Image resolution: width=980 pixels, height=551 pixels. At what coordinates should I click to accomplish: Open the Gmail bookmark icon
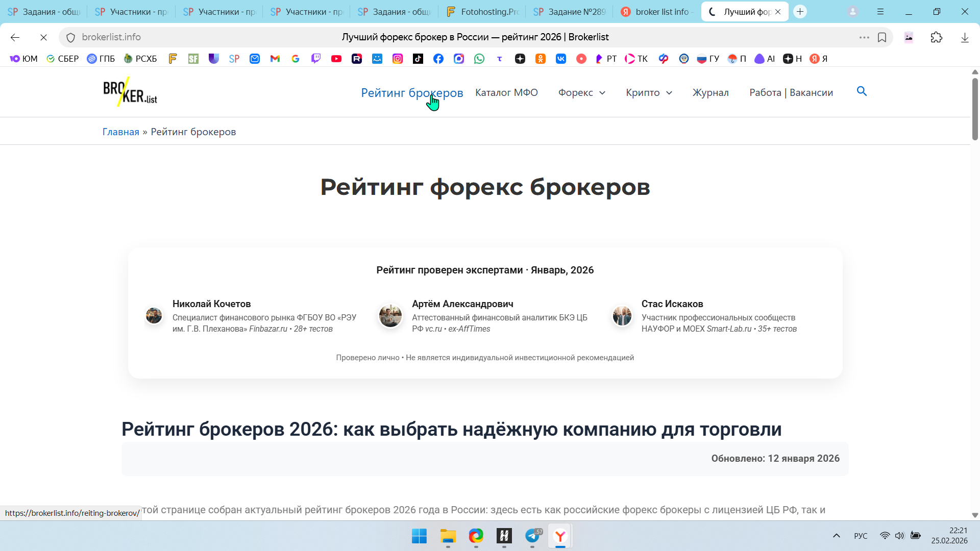(275, 59)
